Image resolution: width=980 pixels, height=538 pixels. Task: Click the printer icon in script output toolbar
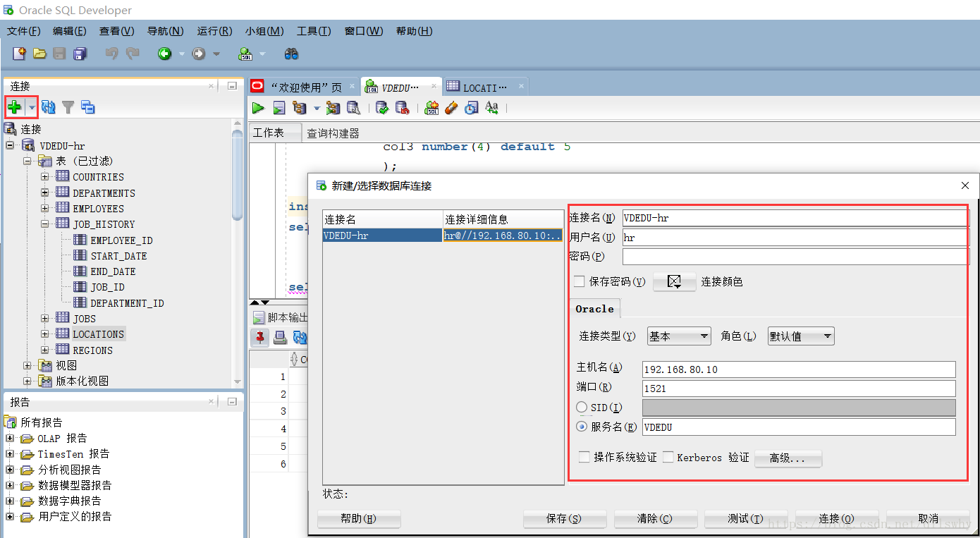coord(280,337)
